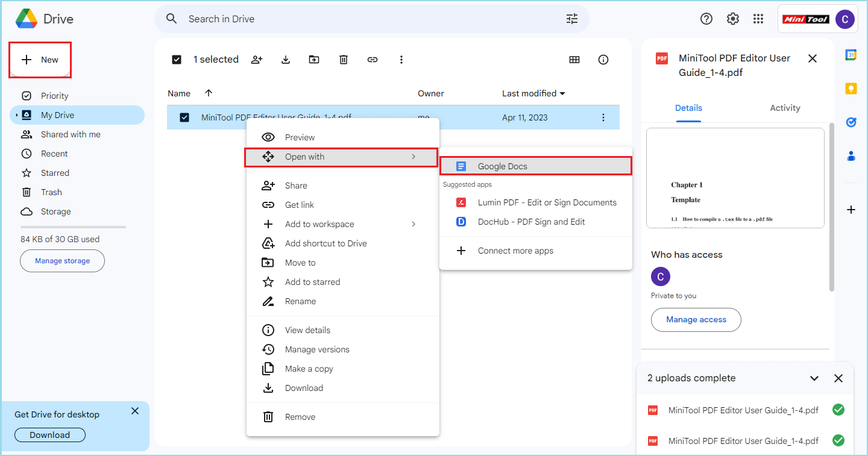Click the Manage storage button
868x456 pixels.
63,261
